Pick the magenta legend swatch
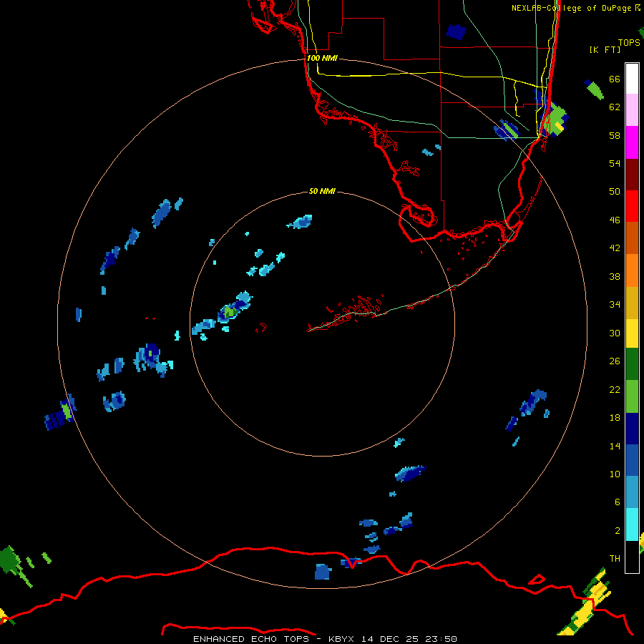This screenshot has height=644, width=644. point(632,142)
